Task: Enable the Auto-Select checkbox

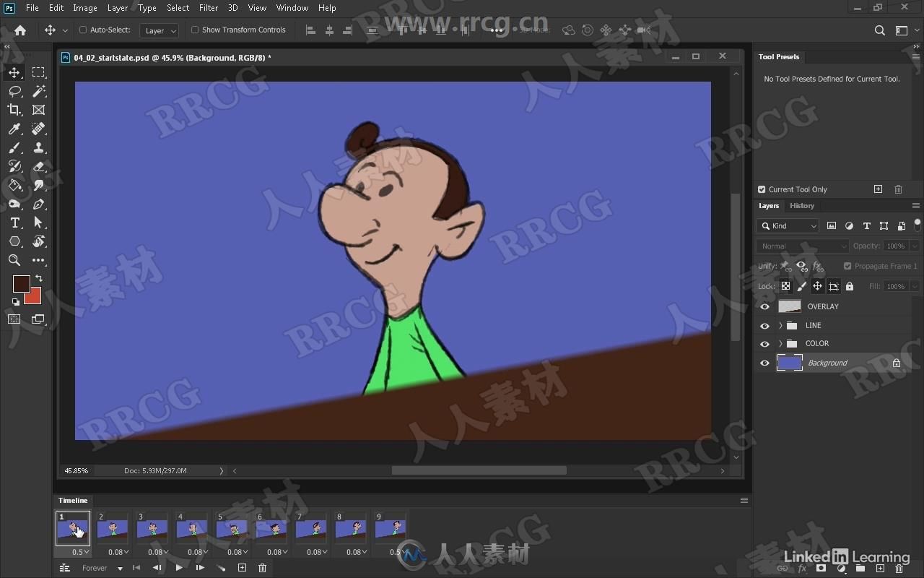Action: coord(83,30)
